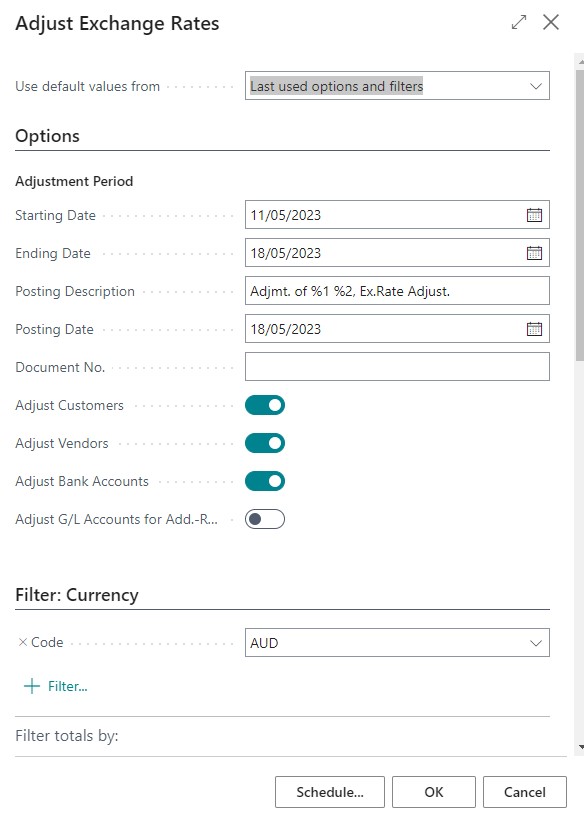Disable the Adjust Customers toggle

point(265,405)
